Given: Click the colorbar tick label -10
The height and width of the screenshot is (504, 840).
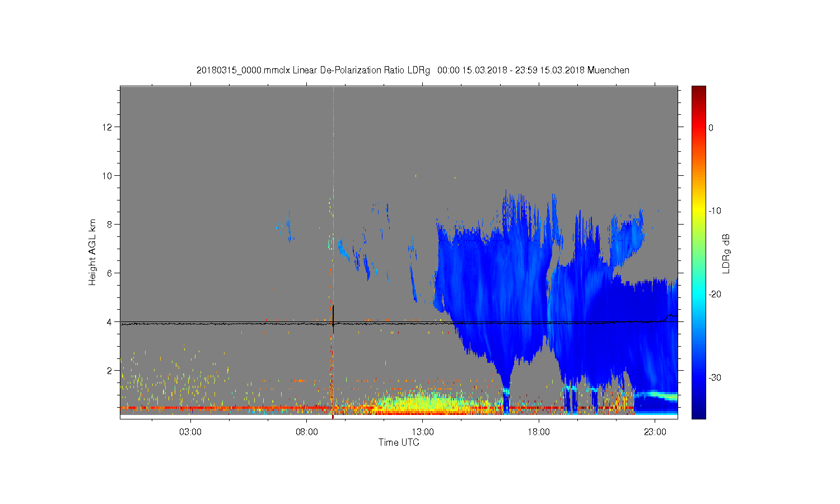Looking at the screenshot, I should click(x=715, y=211).
